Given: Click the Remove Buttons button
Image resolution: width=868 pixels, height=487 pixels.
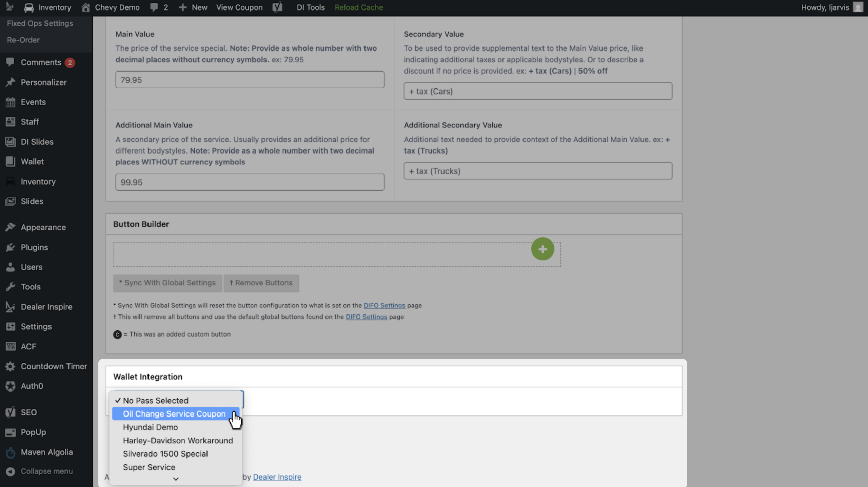Looking at the screenshot, I should 261,283.
